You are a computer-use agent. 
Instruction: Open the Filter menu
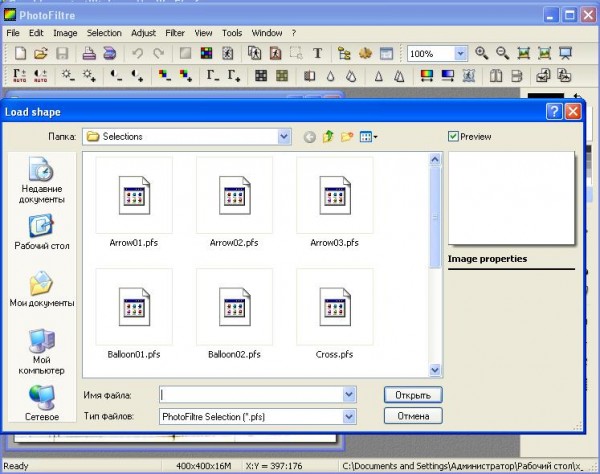(x=175, y=33)
